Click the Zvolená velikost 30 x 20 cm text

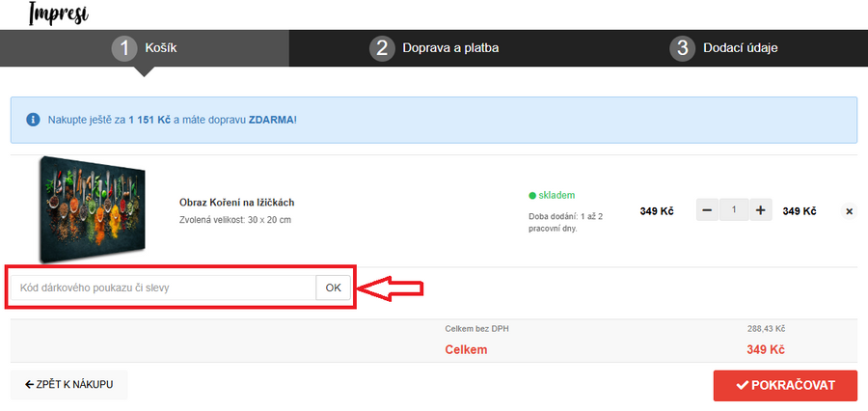point(235,220)
